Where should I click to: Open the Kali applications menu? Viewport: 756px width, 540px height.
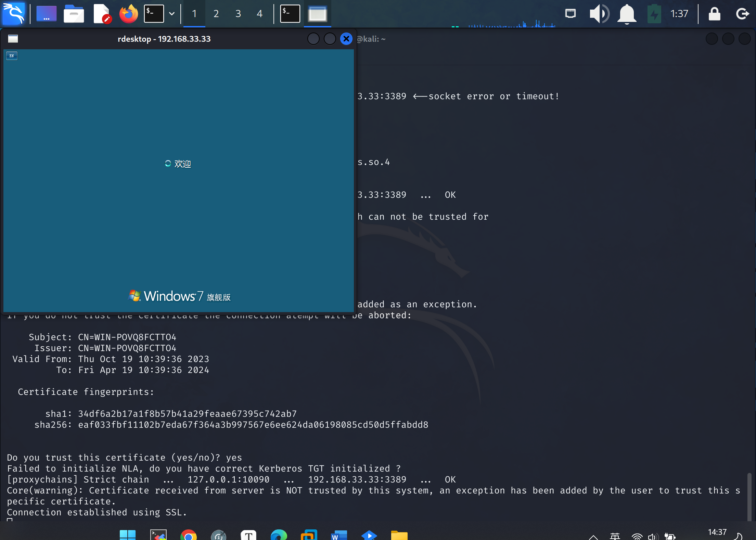click(14, 14)
